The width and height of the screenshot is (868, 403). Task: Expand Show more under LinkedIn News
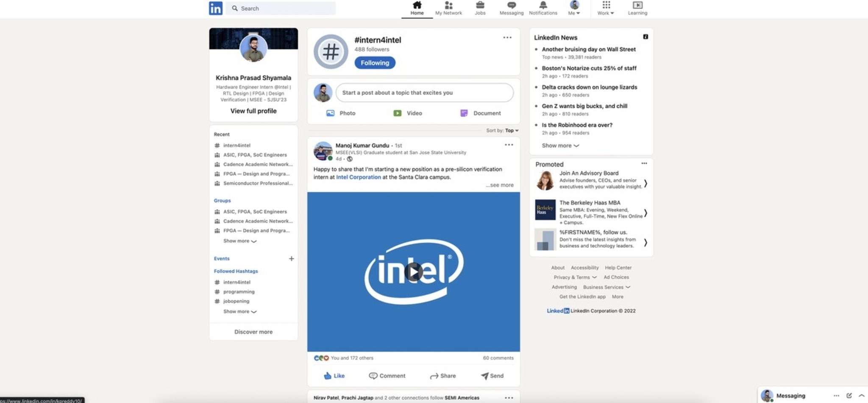560,146
